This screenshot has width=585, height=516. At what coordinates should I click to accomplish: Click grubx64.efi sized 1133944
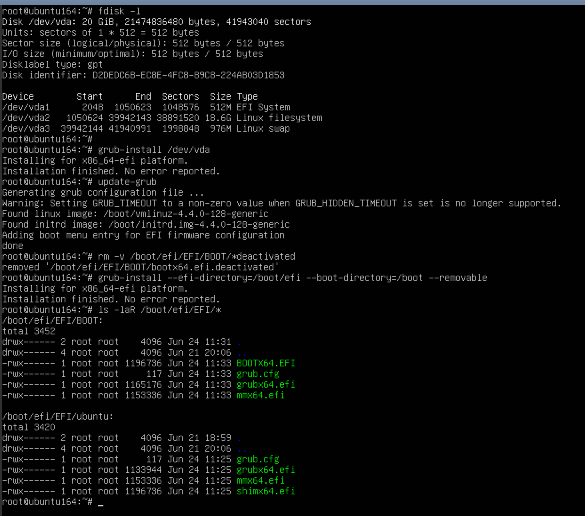coord(266,470)
